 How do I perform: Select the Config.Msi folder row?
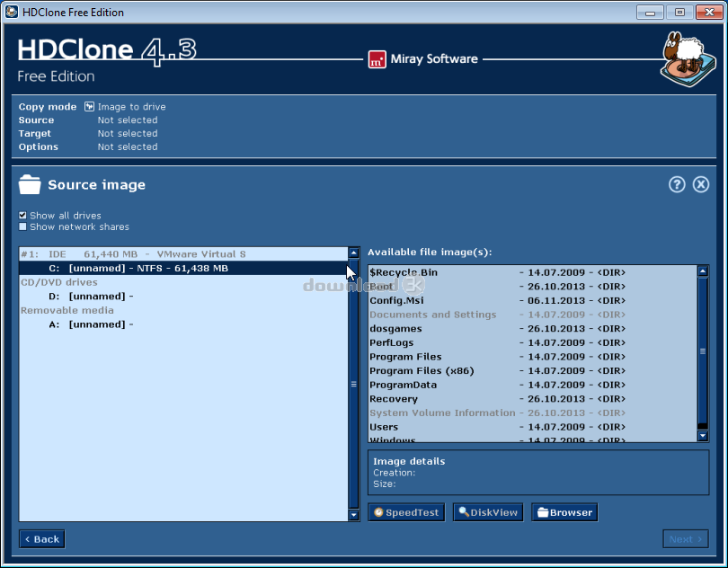click(x=533, y=300)
